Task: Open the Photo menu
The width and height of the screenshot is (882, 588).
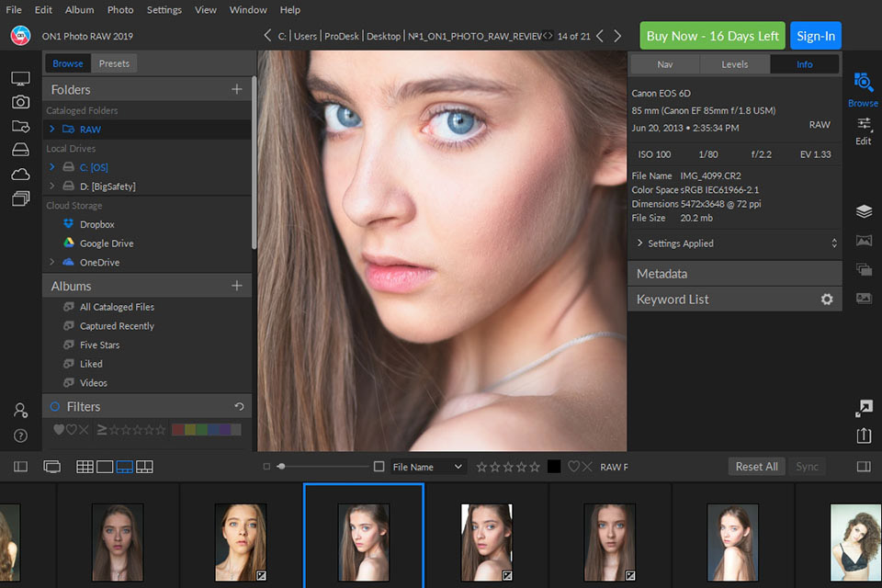Action: click(x=120, y=9)
